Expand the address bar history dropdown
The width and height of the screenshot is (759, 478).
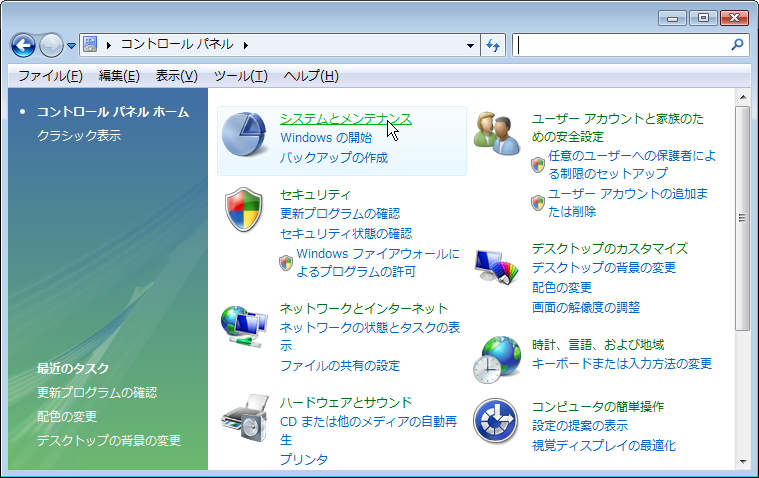470,46
